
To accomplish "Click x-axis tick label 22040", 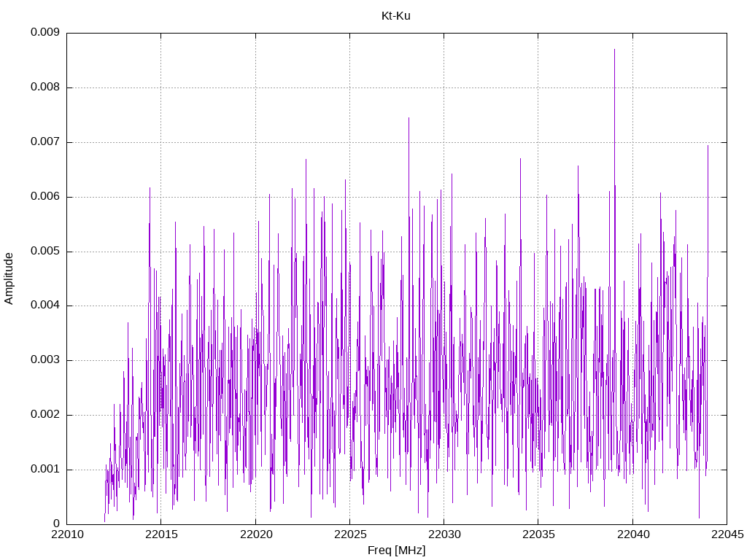I will tap(633, 534).
